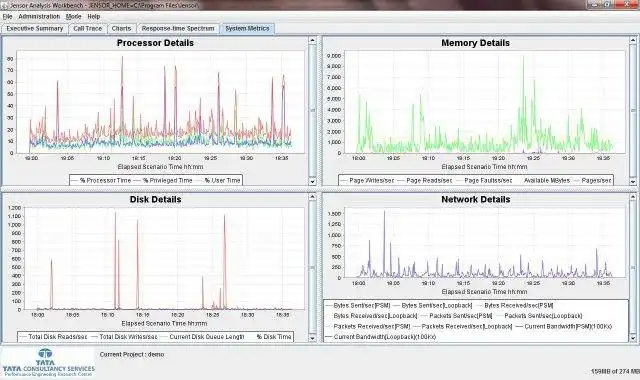
Task: Click the Total Disk Writes/sec legend entry
Action: (x=124, y=337)
